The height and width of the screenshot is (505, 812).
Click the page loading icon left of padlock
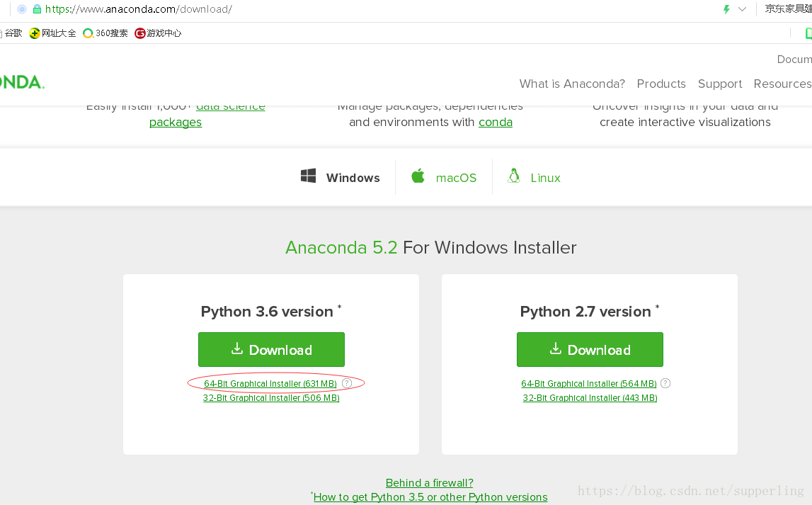click(x=22, y=9)
